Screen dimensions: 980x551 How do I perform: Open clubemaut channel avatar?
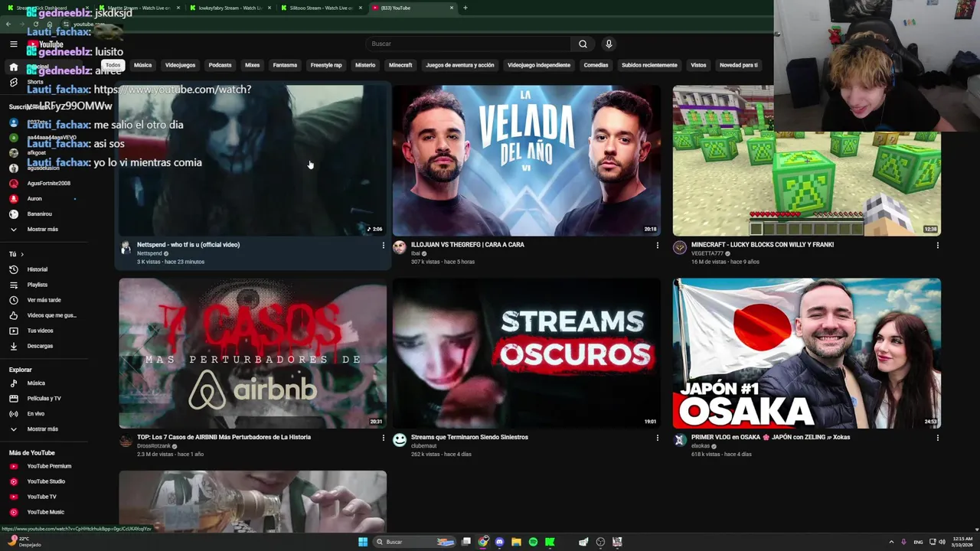pyautogui.click(x=400, y=439)
